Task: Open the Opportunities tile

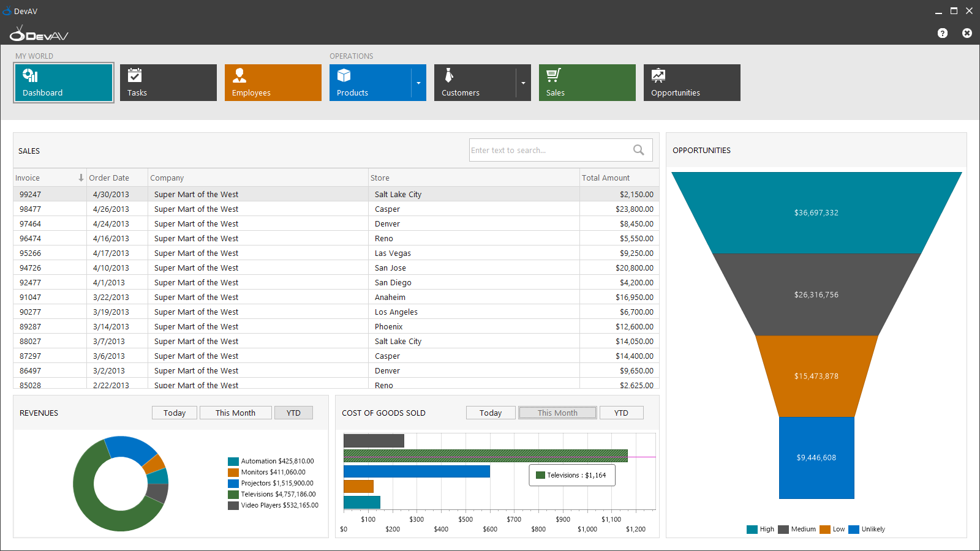Action: (692, 83)
